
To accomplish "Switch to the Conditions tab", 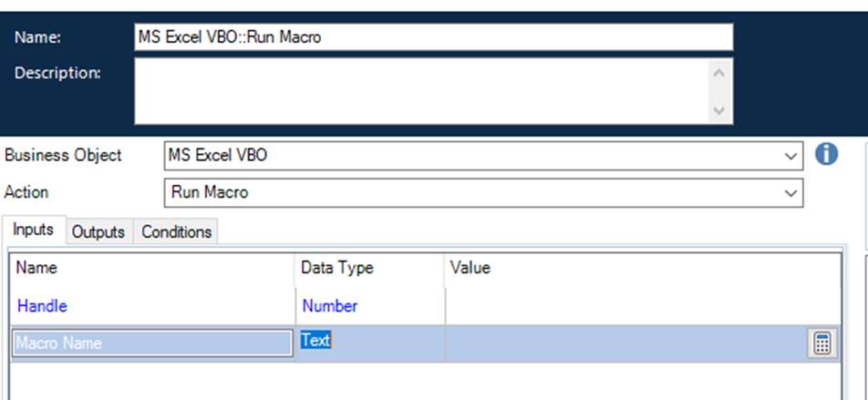I will click(176, 231).
